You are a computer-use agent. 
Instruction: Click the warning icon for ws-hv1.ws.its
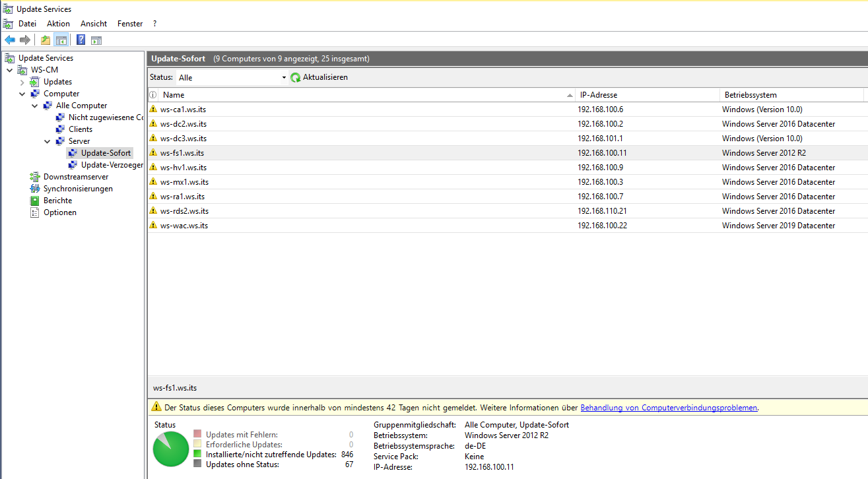(x=154, y=168)
